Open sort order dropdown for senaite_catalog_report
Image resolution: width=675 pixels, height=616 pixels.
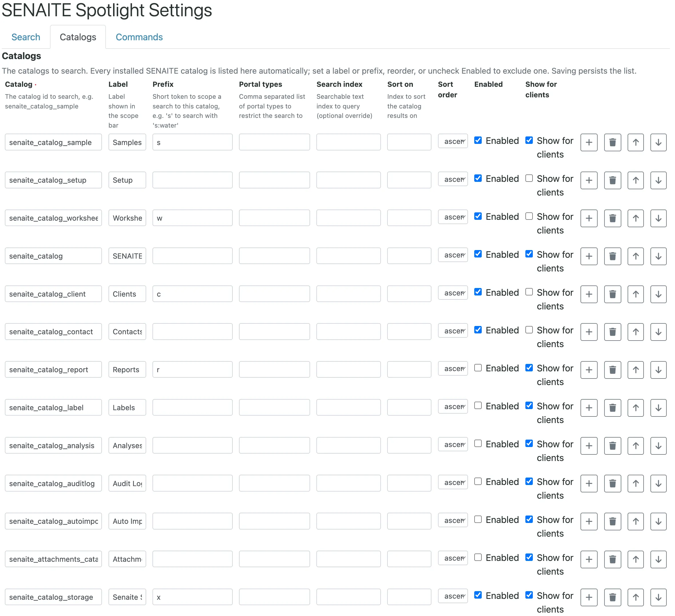pyautogui.click(x=453, y=369)
